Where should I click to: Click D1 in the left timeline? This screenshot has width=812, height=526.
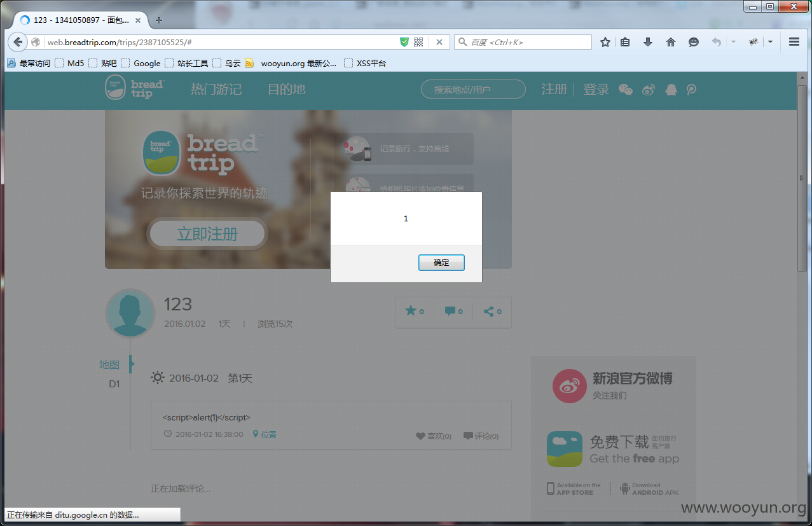tap(114, 384)
